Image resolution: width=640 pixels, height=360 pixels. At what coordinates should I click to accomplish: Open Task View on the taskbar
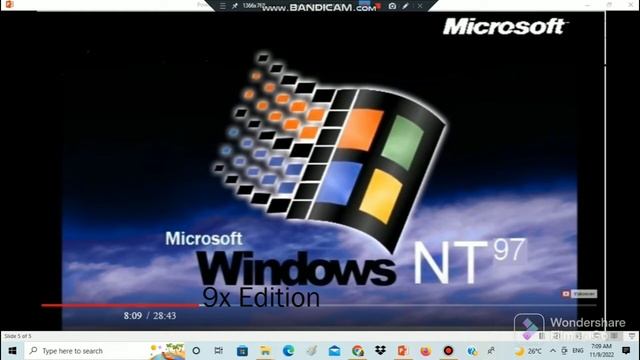(x=219, y=351)
